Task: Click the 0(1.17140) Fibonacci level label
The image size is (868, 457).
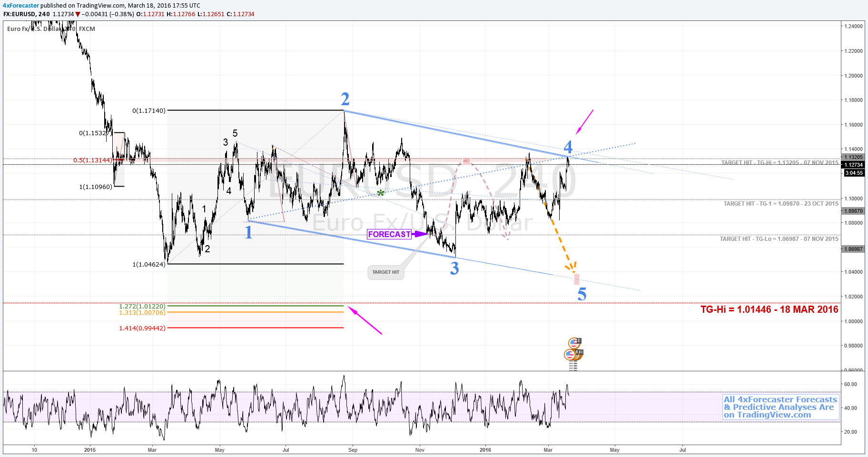Action: click(x=149, y=110)
